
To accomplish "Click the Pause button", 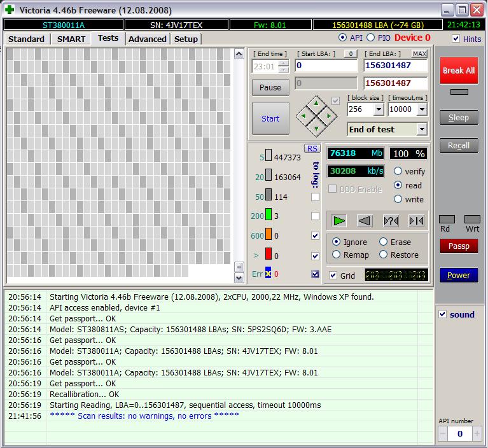I will pos(270,87).
